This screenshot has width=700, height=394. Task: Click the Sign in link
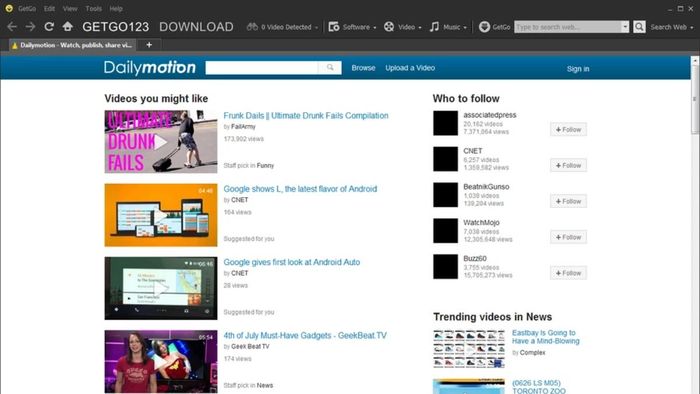tap(578, 69)
